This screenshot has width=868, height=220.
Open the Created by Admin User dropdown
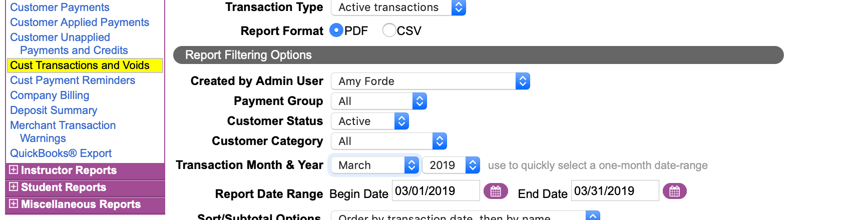coord(430,81)
